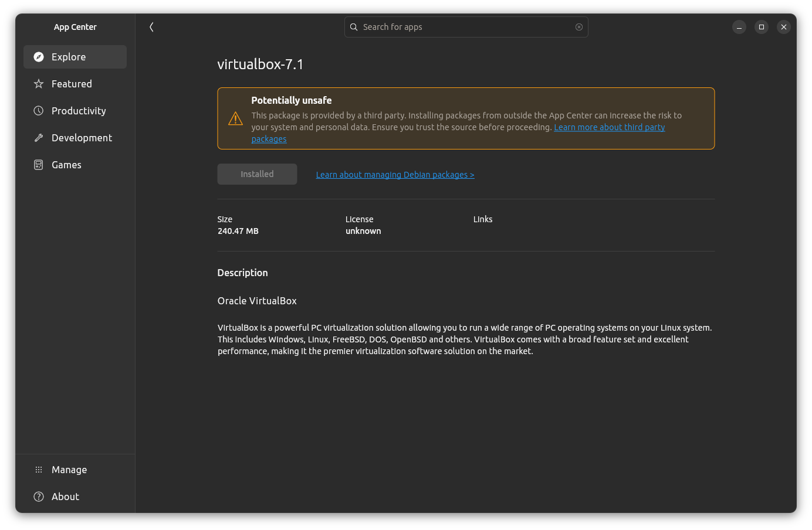Click the Manage grid icon

[x=39, y=470]
